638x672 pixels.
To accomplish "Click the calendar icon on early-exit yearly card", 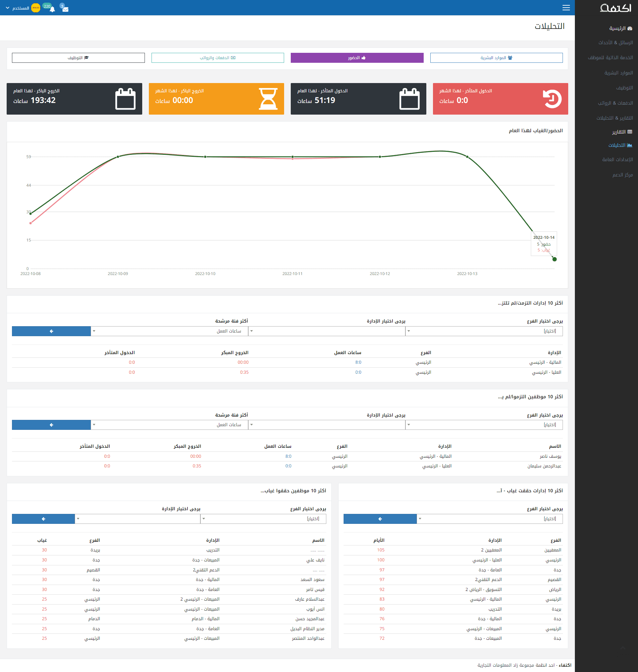I will click(125, 99).
